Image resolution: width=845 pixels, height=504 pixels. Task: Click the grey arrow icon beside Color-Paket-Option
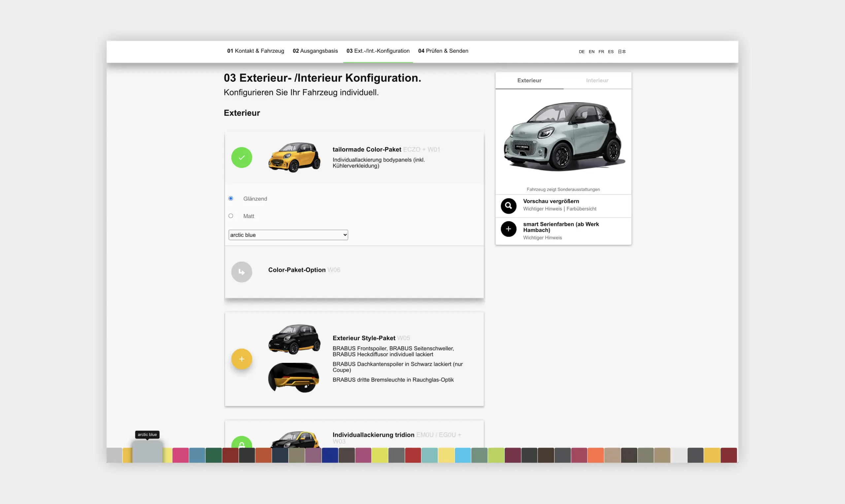click(242, 272)
